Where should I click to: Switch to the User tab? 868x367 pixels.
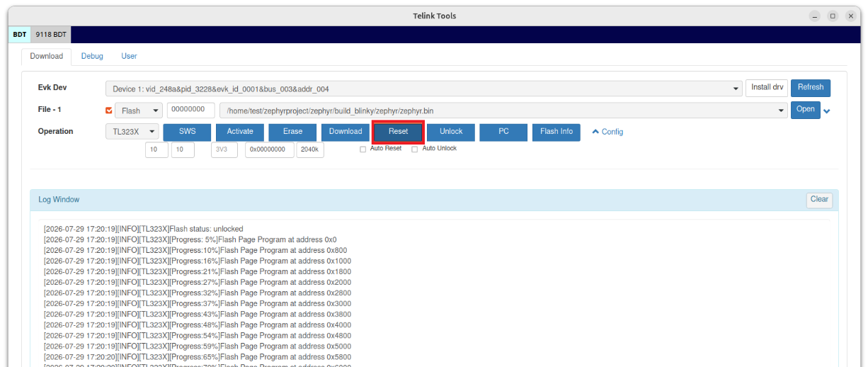[x=129, y=56]
